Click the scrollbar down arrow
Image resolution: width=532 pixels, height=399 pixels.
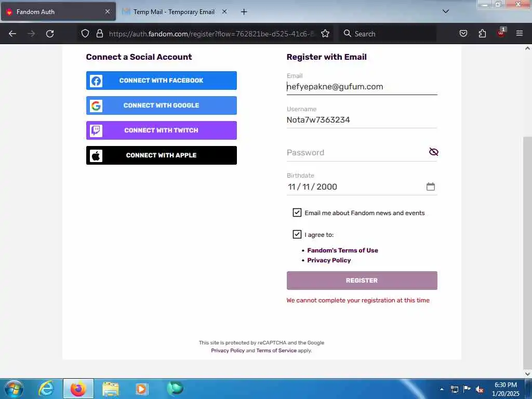(527, 374)
